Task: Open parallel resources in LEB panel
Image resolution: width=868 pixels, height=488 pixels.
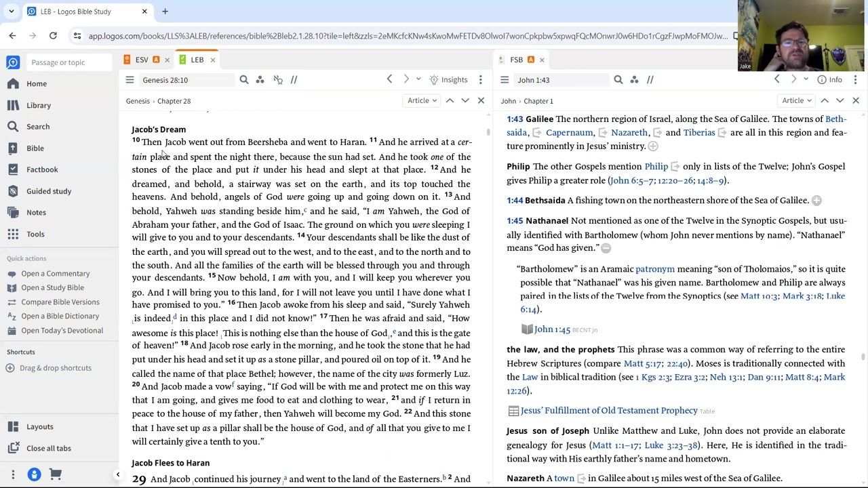Action: coord(294,80)
